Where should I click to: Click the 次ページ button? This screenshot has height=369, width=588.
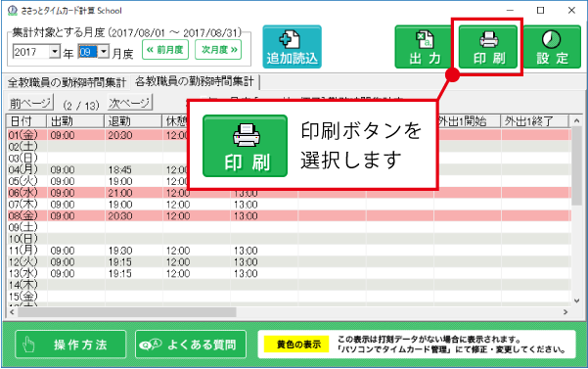[x=130, y=103]
